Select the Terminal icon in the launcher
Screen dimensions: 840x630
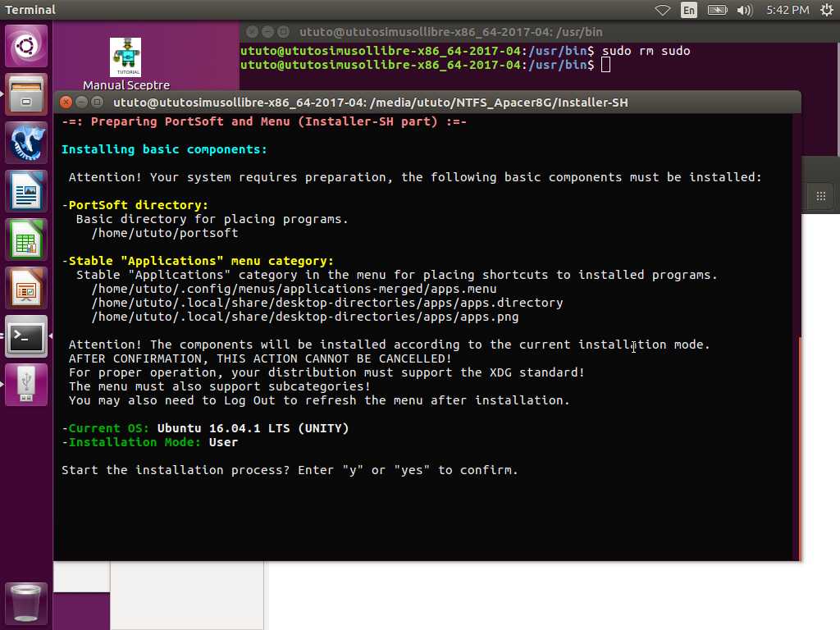tap(25, 336)
